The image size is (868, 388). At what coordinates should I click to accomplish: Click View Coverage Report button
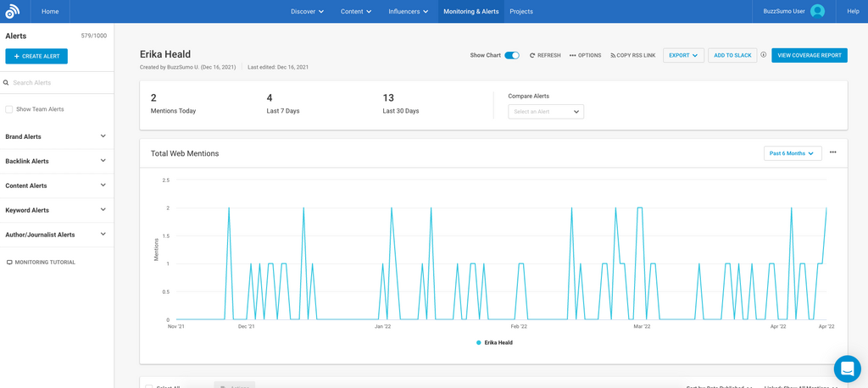coord(809,55)
